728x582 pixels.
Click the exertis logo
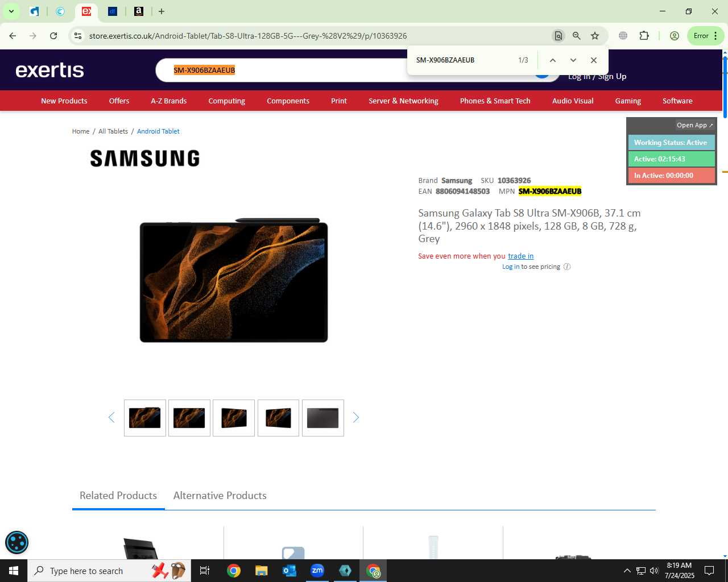49,70
